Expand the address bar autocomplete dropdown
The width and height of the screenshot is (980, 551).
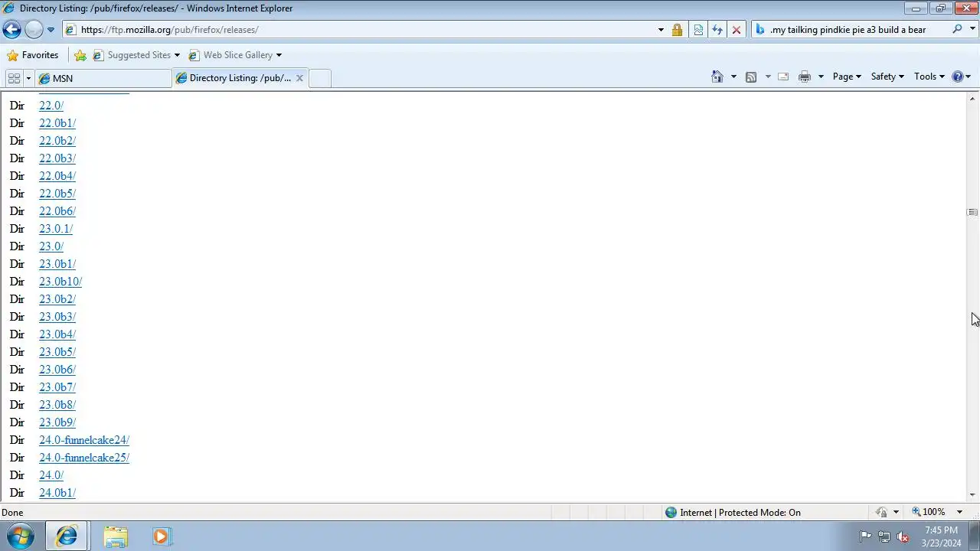coord(661,30)
